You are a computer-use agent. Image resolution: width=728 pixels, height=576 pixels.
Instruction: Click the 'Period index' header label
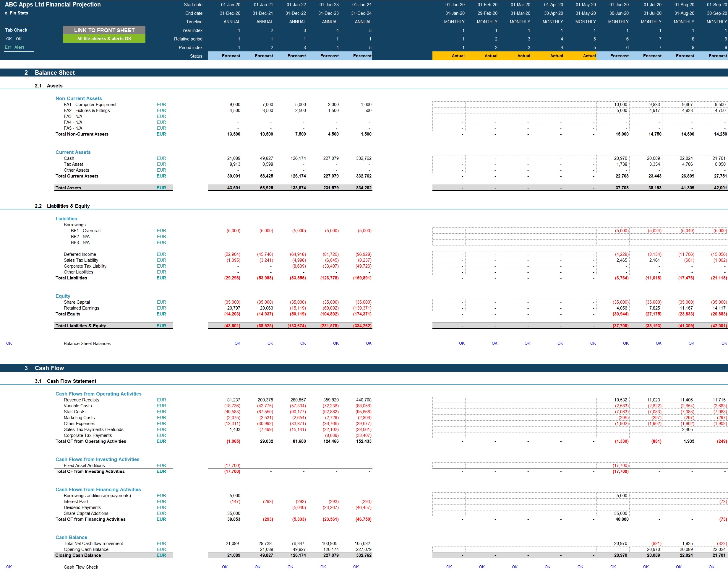click(x=190, y=48)
